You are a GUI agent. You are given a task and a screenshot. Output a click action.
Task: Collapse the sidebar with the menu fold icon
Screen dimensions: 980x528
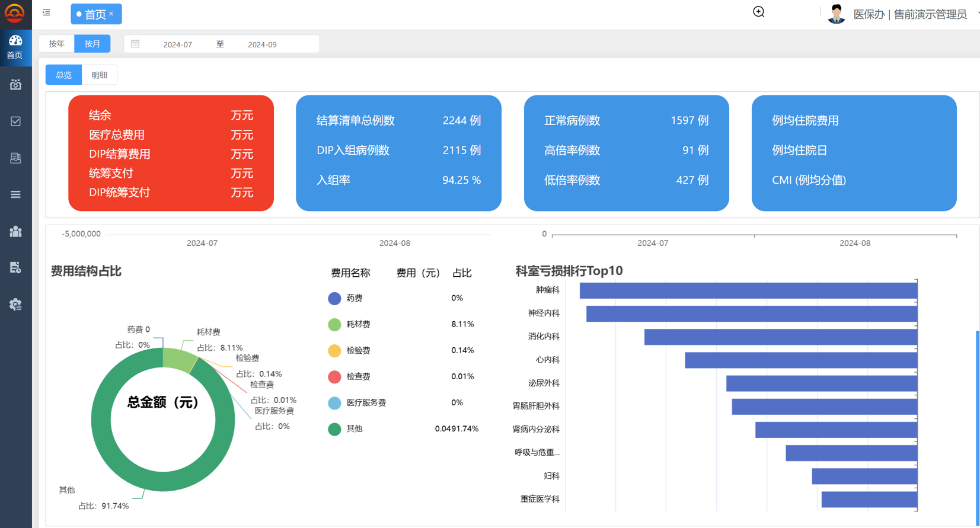[x=46, y=12]
